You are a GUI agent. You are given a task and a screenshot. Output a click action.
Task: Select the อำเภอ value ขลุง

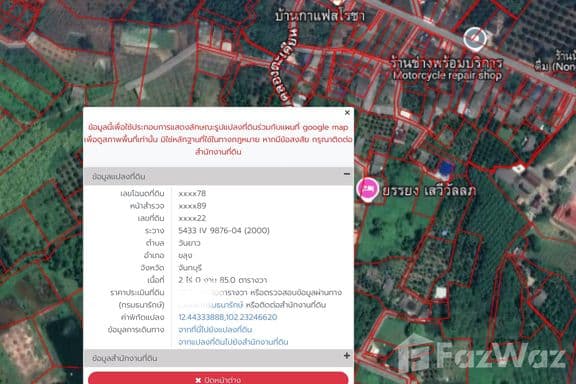click(185, 255)
